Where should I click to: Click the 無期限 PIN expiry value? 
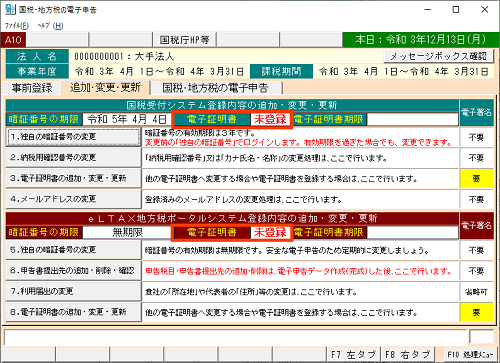point(127,232)
